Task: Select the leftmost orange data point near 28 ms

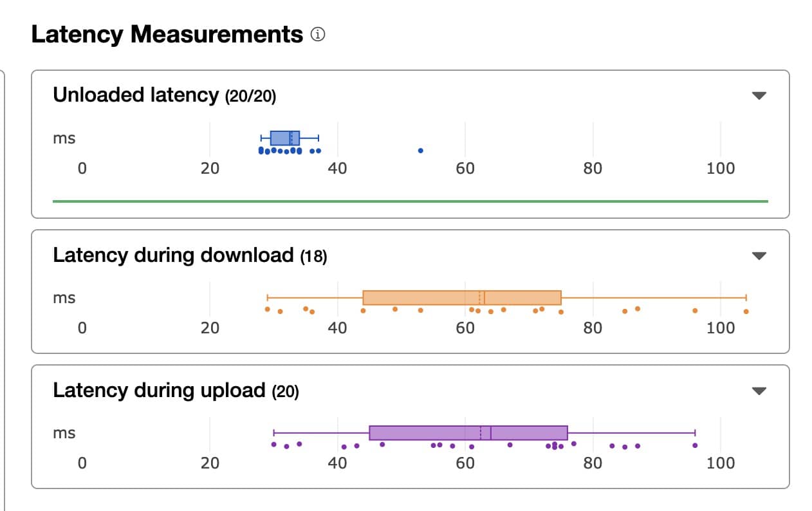Action: pos(267,310)
